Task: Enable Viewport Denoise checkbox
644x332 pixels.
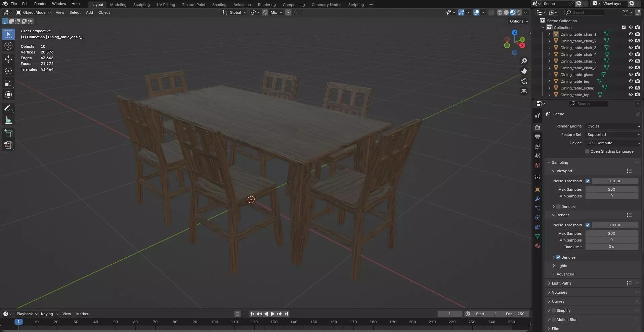Action: 558,207
